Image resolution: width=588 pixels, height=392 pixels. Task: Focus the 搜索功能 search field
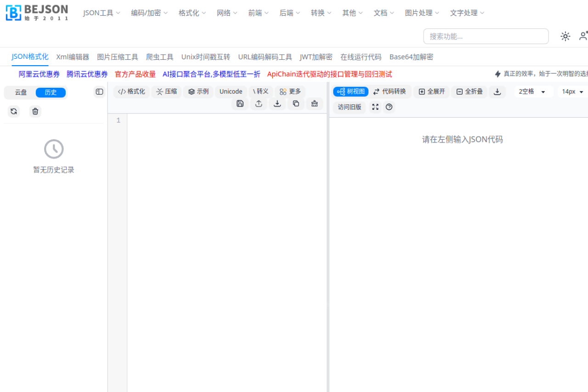click(486, 36)
